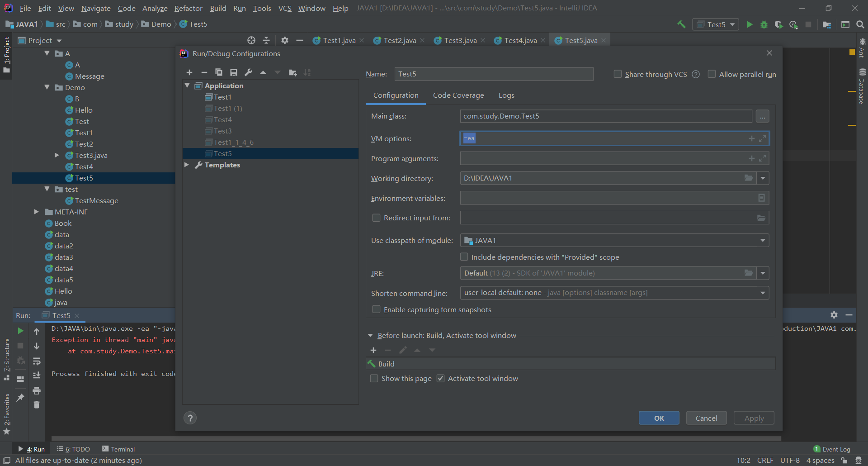Open JRE selection dropdown arrow
This screenshot has width=868, height=466.
(763, 273)
